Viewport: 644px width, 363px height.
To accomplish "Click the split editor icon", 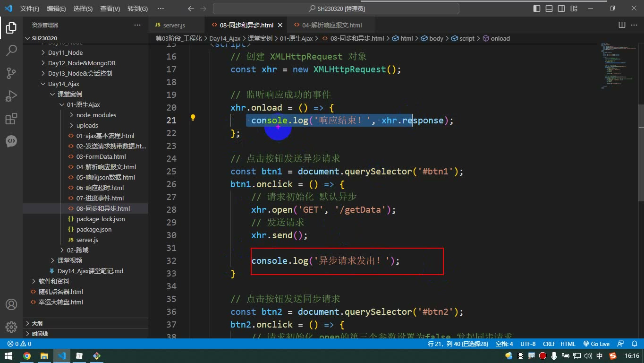I will tap(622, 25).
